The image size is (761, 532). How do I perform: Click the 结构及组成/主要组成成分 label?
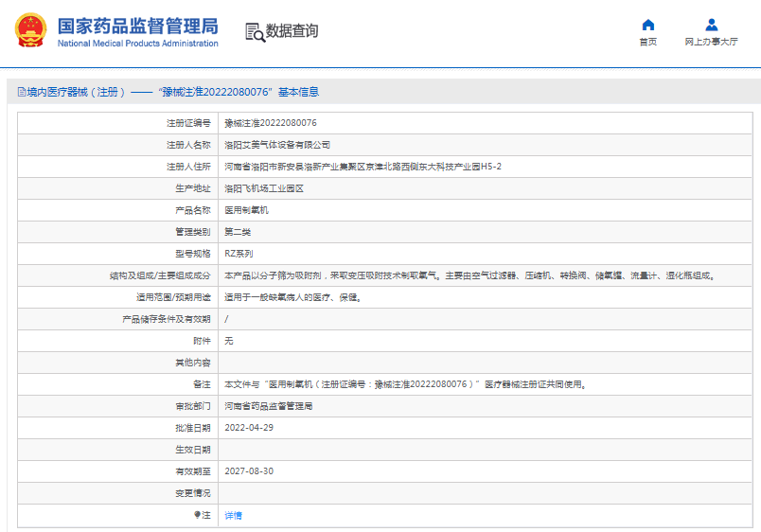[x=160, y=275]
